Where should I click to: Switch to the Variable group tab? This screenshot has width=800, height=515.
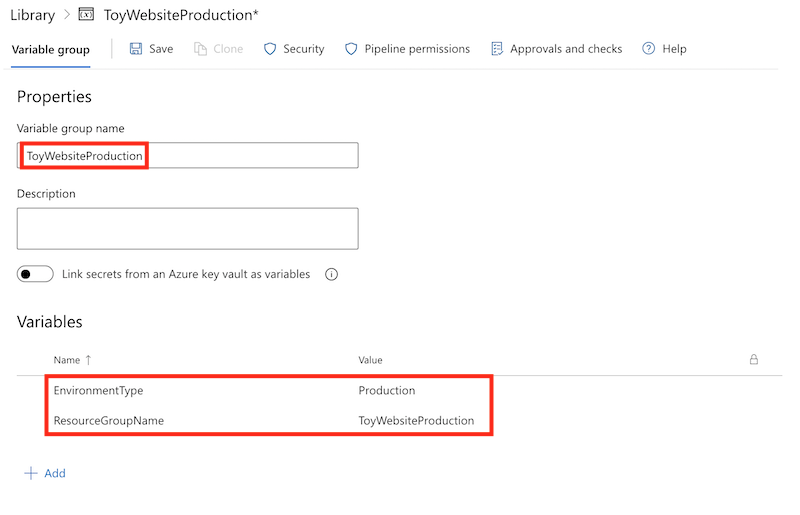click(51, 50)
